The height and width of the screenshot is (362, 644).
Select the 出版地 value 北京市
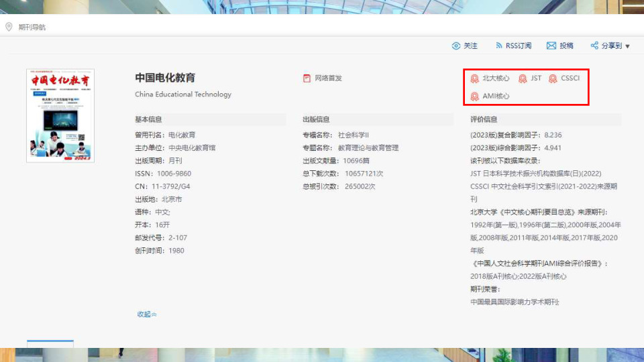pyautogui.click(x=172, y=199)
